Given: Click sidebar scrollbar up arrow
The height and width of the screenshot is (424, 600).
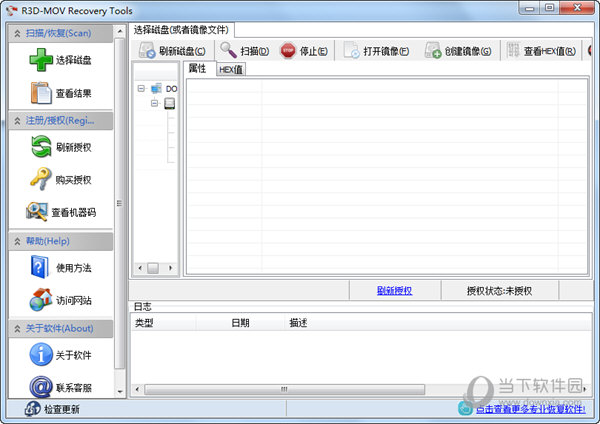Looking at the screenshot, I should (x=120, y=31).
